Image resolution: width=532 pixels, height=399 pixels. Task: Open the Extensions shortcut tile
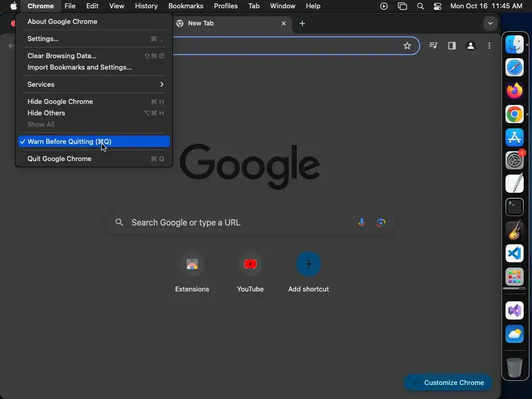[x=192, y=272]
